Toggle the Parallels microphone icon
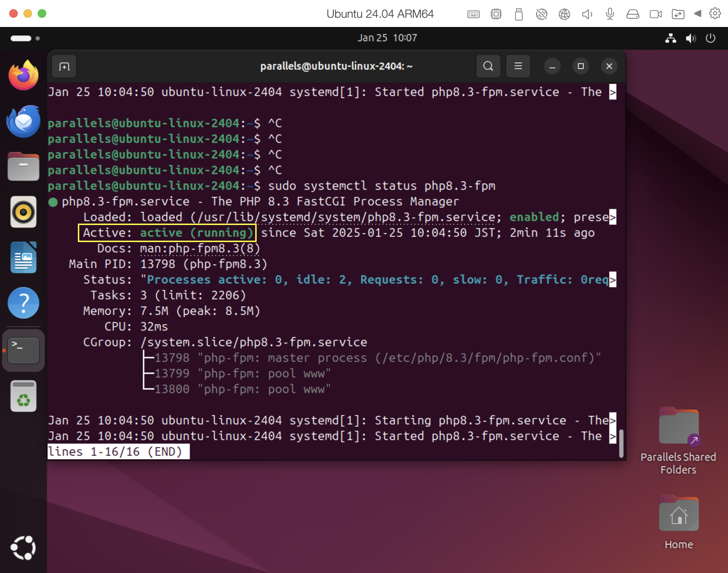 coord(610,14)
